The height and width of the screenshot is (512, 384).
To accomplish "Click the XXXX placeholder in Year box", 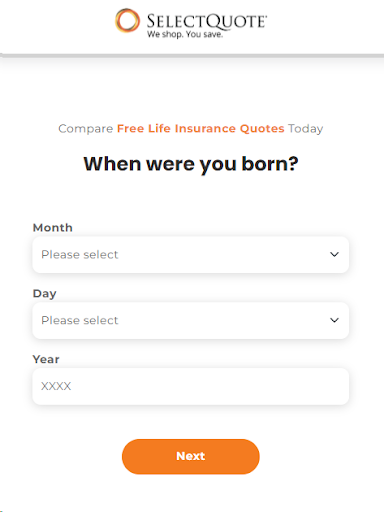I will click(x=56, y=386).
